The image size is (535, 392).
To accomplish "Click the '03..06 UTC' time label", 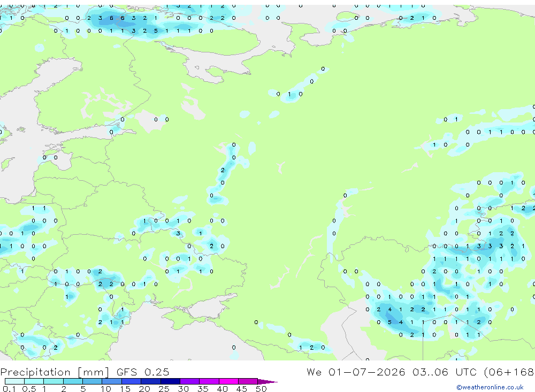I will coord(445,372).
